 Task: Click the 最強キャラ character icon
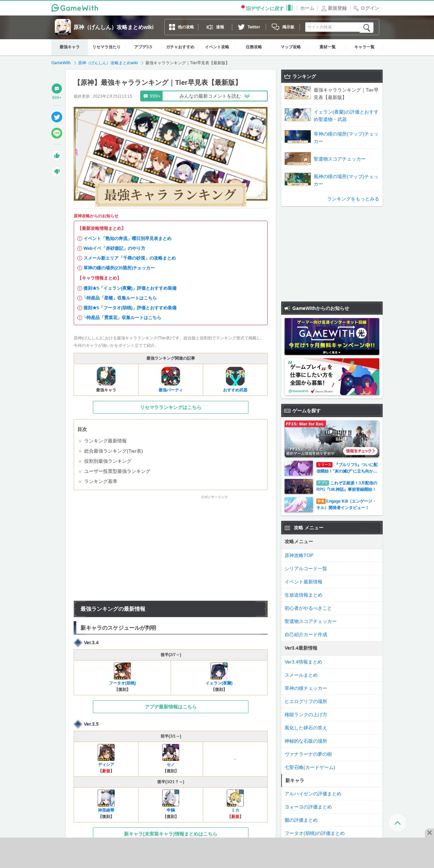[x=106, y=376]
